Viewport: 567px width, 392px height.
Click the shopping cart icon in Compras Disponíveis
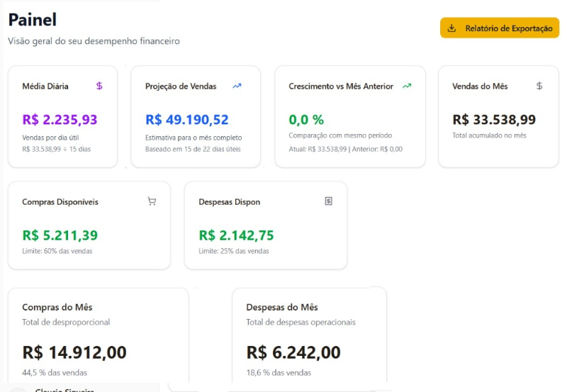[152, 201]
